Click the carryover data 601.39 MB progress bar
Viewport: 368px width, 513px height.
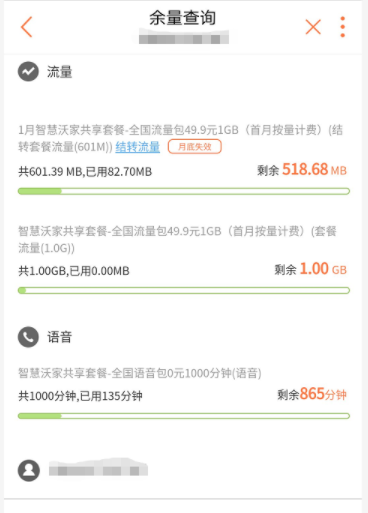click(184, 191)
